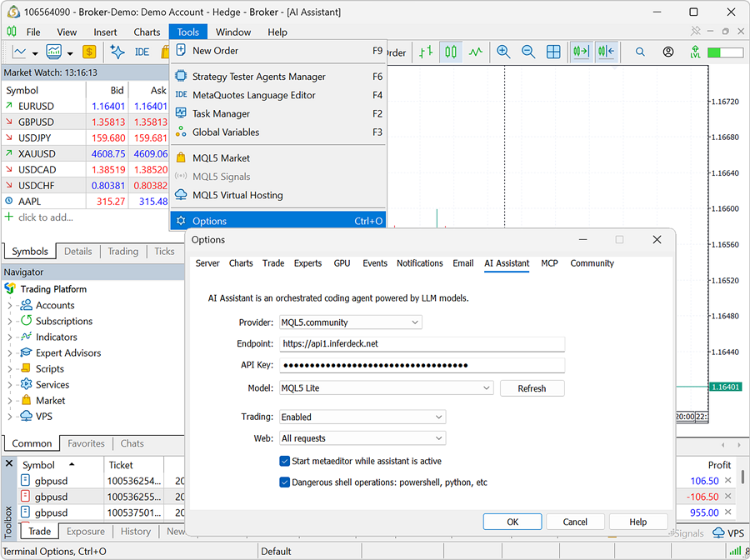The image size is (750, 560).
Task: Expand the Expert Advisors tree node
Action: click(9, 353)
